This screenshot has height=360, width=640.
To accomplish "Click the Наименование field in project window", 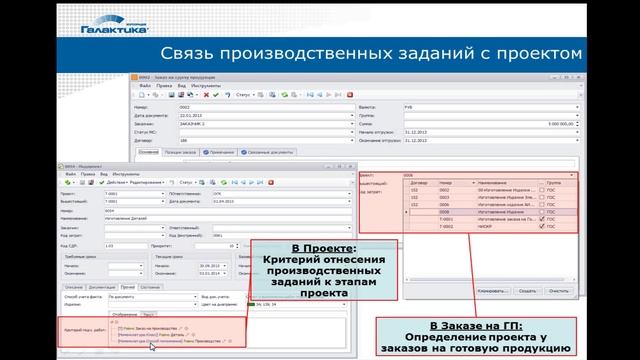I will (228, 219).
